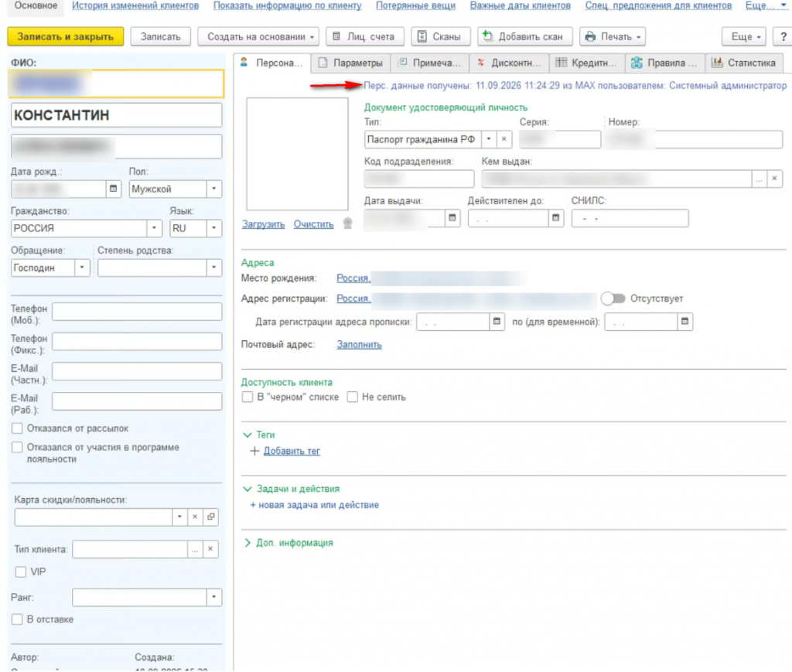Click 'Заполнить' link for postal address
The image size is (792, 672).
(x=359, y=345)
